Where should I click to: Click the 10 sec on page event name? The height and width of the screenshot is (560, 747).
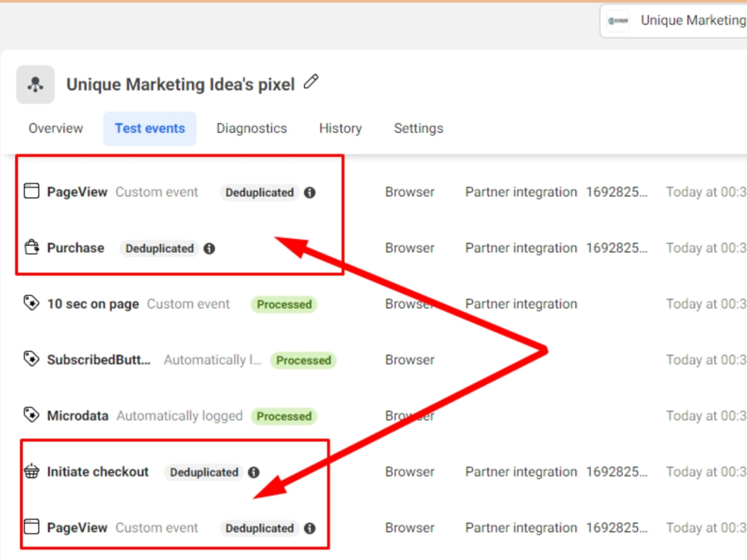tap(93, 303)
